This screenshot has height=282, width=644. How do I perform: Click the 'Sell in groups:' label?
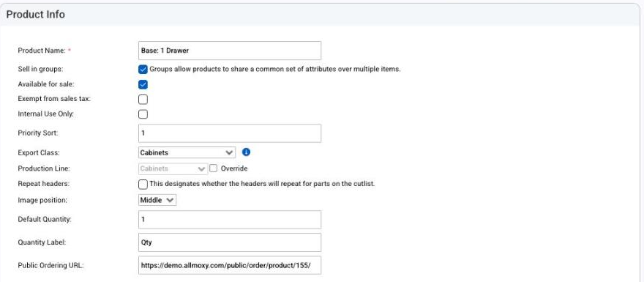[x=40, y=69]
